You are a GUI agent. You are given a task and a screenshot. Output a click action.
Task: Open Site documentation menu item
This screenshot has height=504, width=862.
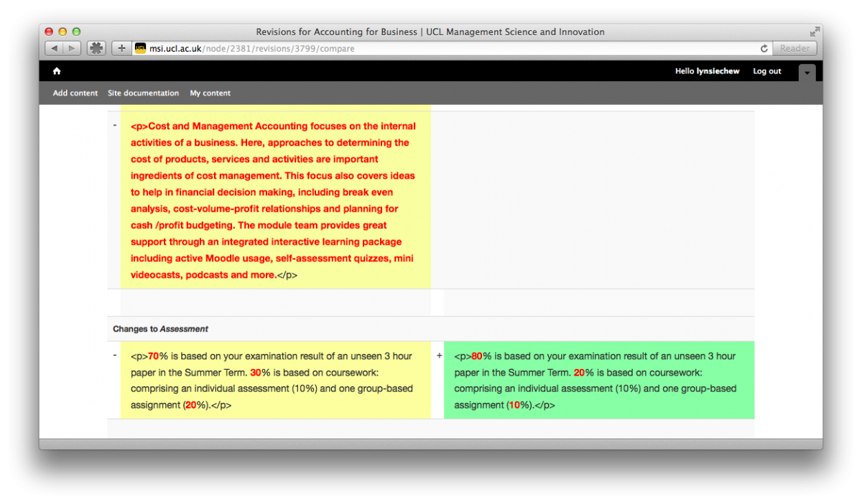[143, 93]
